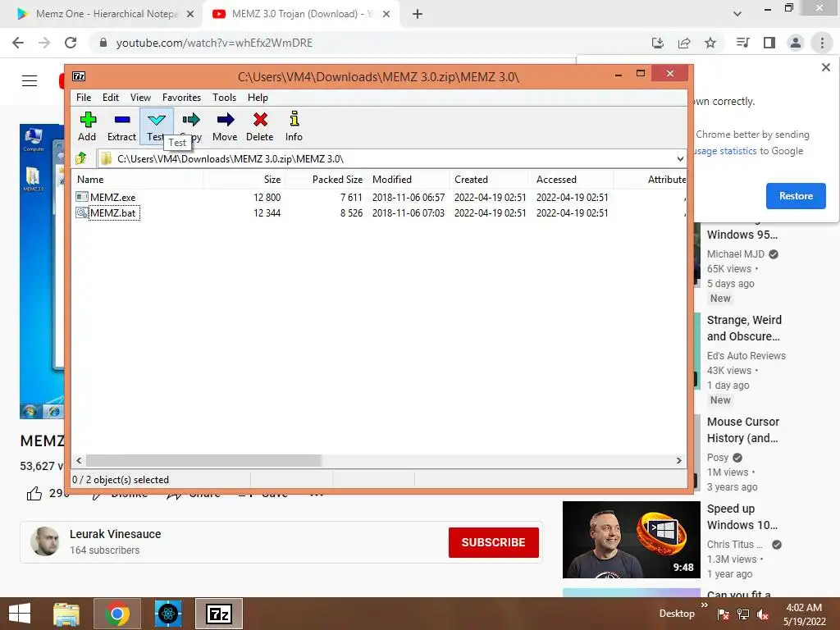Reload the YouTube page
The width and height of the screenshot is (840, 630).
tap(71, 43)
